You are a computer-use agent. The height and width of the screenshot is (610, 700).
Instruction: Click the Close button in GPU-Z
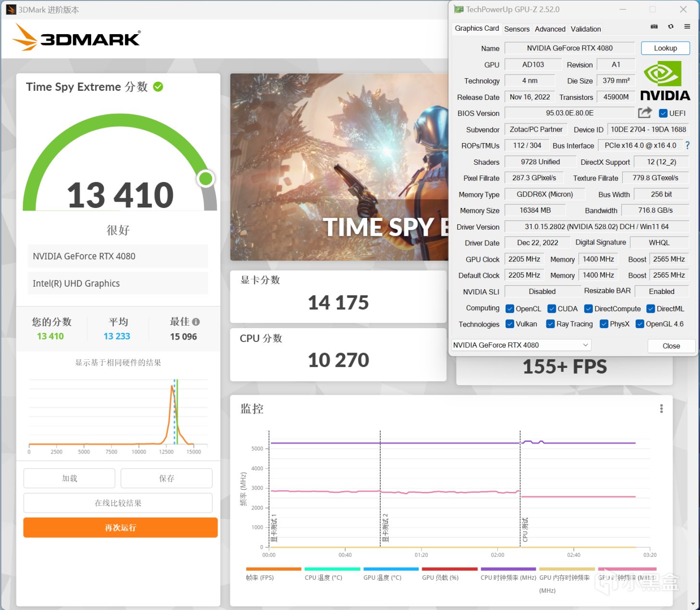[x=671, y=346]
